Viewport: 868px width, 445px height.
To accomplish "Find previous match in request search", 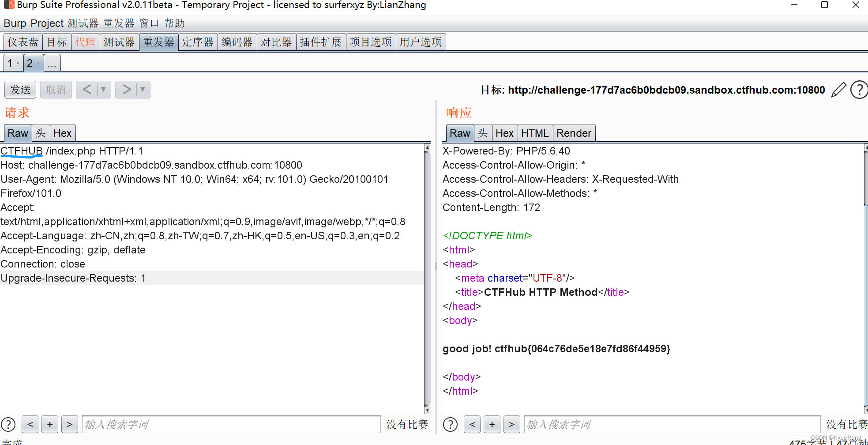I will [x=30, y=425].
